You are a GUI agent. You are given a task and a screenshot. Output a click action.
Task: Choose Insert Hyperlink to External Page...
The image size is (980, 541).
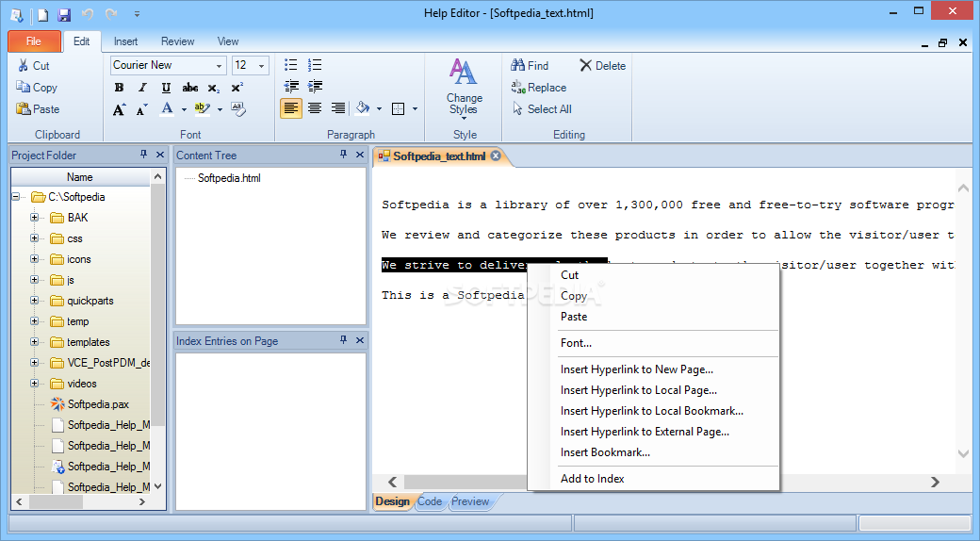coord(654,432)
